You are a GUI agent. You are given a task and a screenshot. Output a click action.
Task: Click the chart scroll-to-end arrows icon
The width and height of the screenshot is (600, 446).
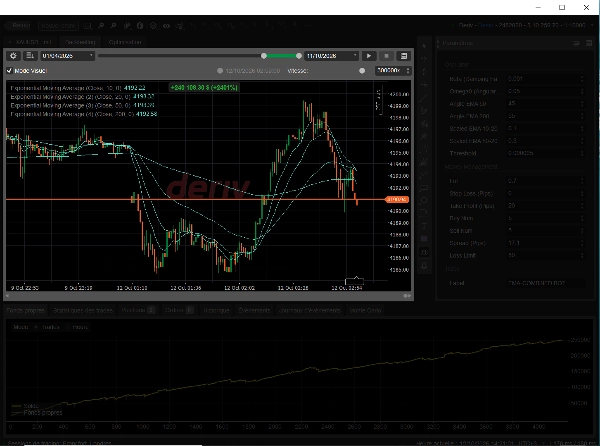pyautogui.click(x=407, y=296)
